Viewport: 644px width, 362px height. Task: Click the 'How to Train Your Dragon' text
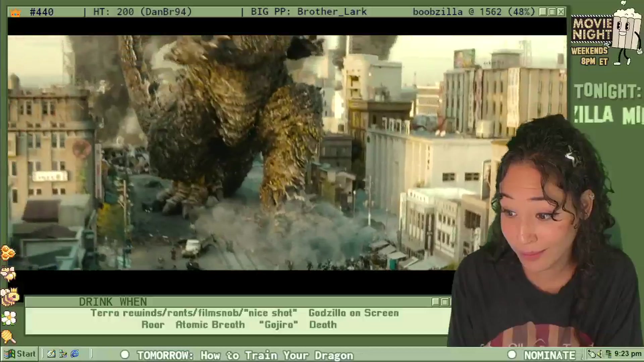(x=277, y=355)
